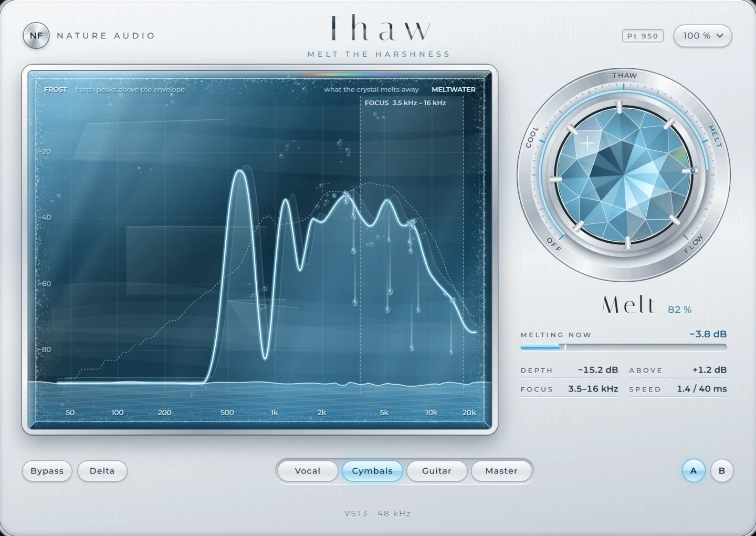Click the Focus value 3.5–16 kHz
Image resolution: width=756 pixels, height=536 pixels.
(593, 389)
